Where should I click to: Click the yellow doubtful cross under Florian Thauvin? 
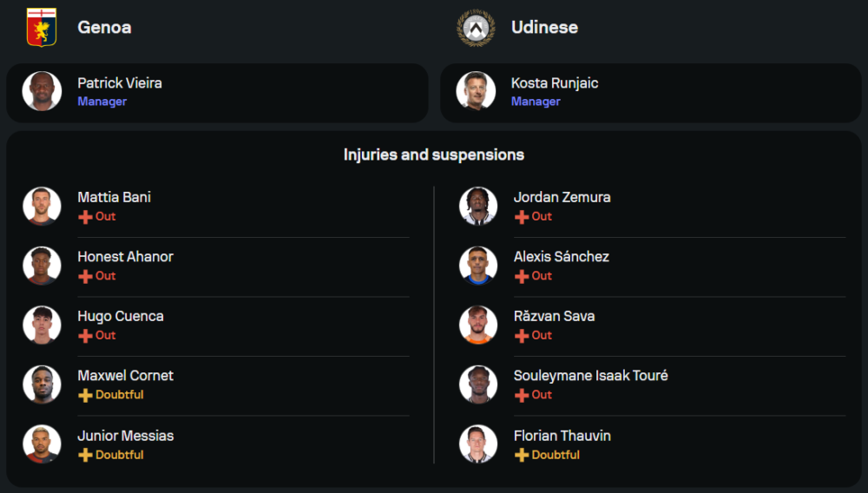click(522, 455)
